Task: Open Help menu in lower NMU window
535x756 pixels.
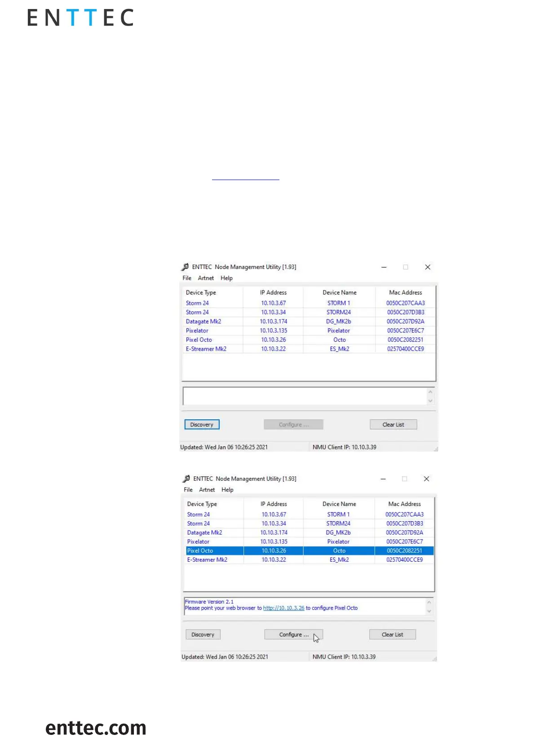Action: 227,490
